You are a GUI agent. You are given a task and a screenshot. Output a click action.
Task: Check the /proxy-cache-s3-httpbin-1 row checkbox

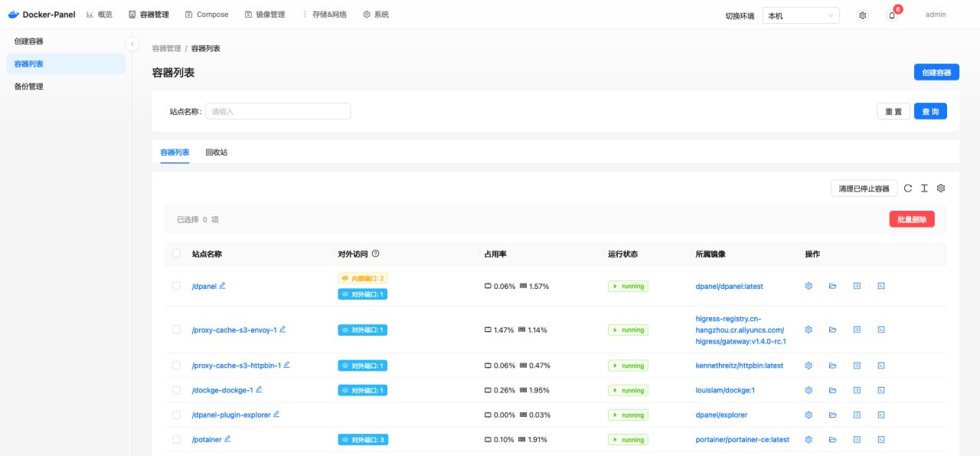(x=177, y=366)
